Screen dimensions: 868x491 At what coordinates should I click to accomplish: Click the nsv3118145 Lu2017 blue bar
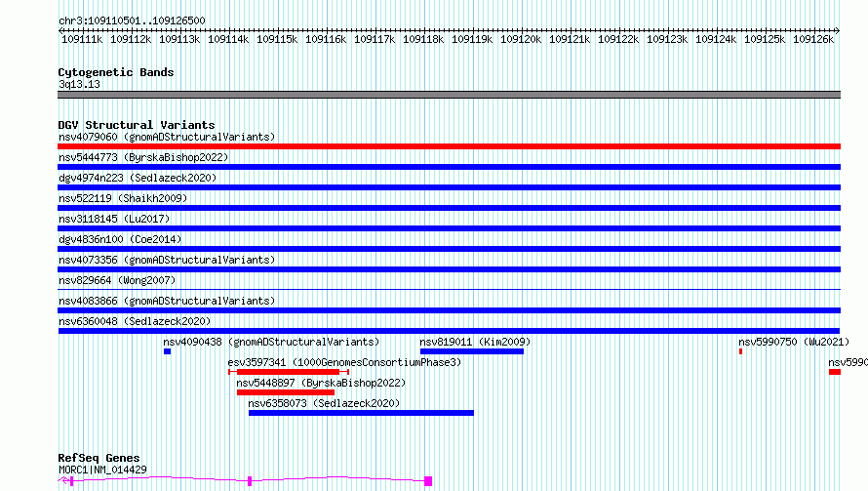pyautogui.click(x=449, y=228)
